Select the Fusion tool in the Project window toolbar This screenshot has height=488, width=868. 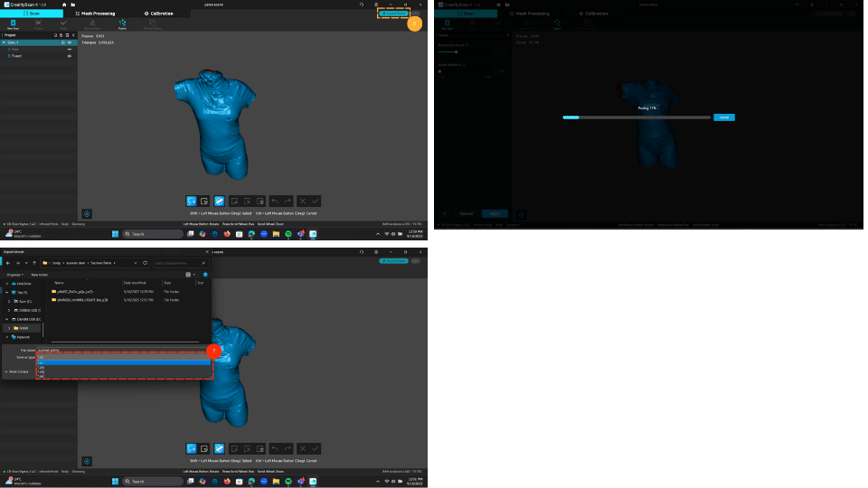click(x=122, y=23)
